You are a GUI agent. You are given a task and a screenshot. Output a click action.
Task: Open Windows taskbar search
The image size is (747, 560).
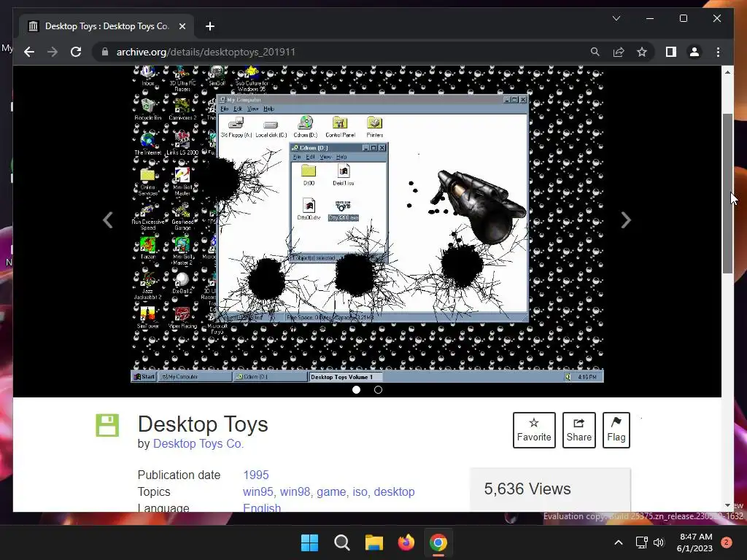(341, 542)
